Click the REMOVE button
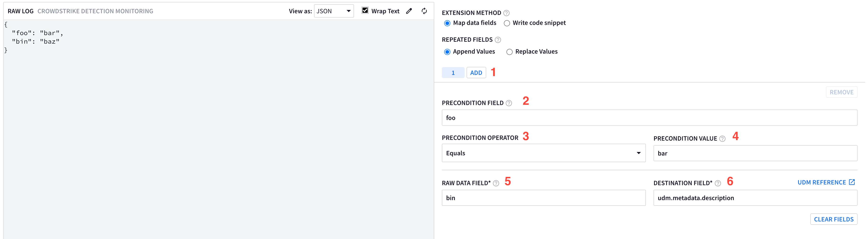The height and width of the screenshot is (239, 868). coord(841,92)
